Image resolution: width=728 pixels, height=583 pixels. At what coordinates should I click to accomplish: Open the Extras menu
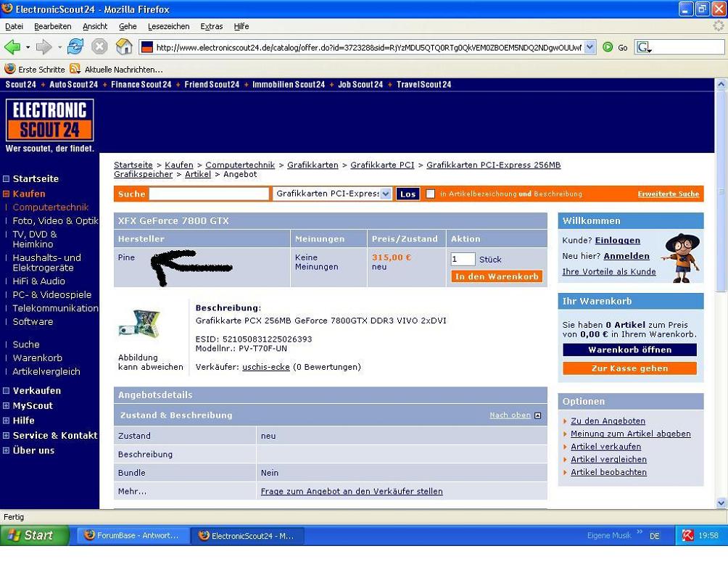(212, 26)
